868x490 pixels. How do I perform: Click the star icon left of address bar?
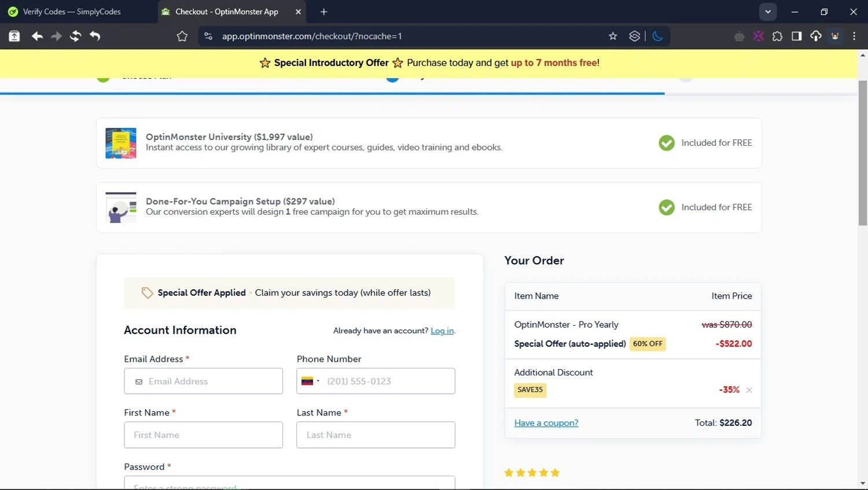(x=182, y=36)
